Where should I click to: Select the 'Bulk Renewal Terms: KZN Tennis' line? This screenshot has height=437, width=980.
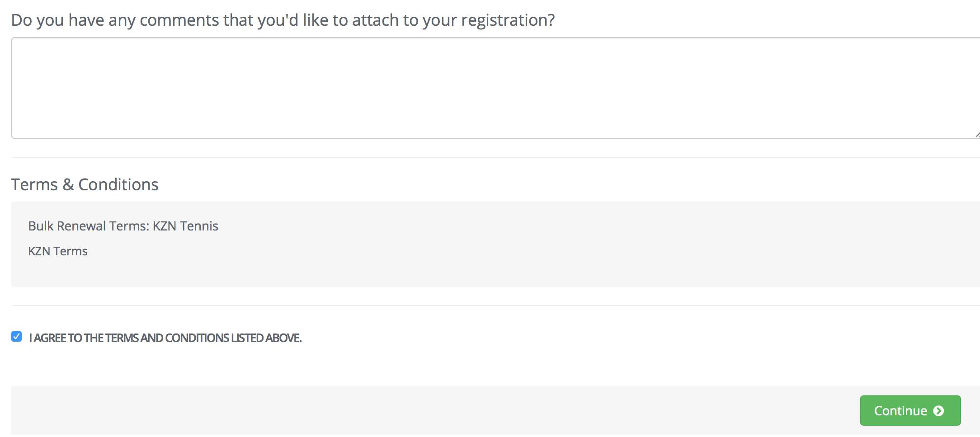(123, 226)
